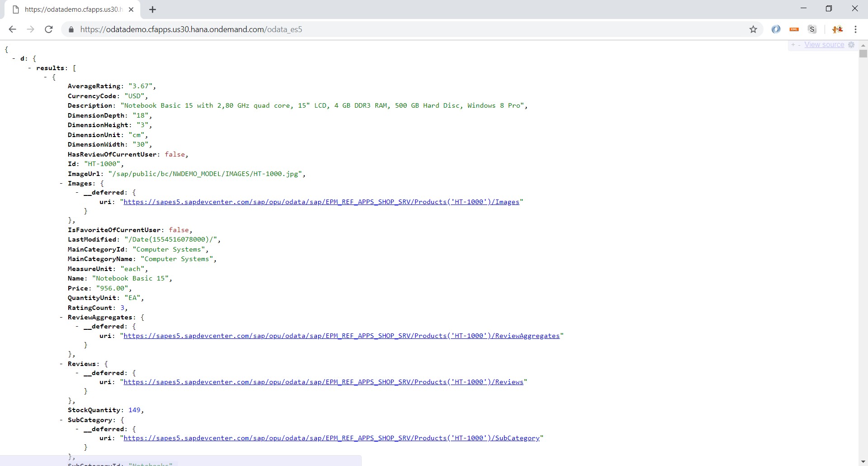Click the Name value "Notebook Basic 15"
Viewport: 868px width, 466px height.
(130, 278)
